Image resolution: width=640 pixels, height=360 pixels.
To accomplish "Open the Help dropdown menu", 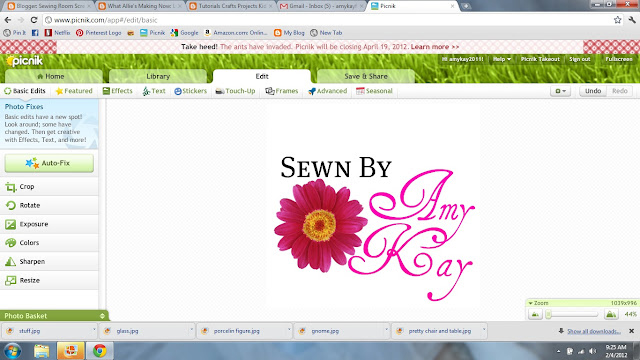I will pos(502,59).
